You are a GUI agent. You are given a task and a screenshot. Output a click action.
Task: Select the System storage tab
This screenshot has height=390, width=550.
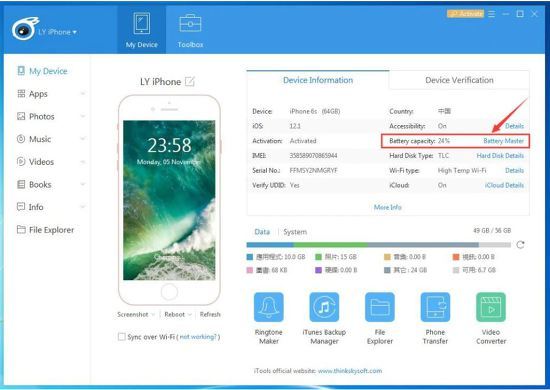pyautogui.click(x=295, y=232)
